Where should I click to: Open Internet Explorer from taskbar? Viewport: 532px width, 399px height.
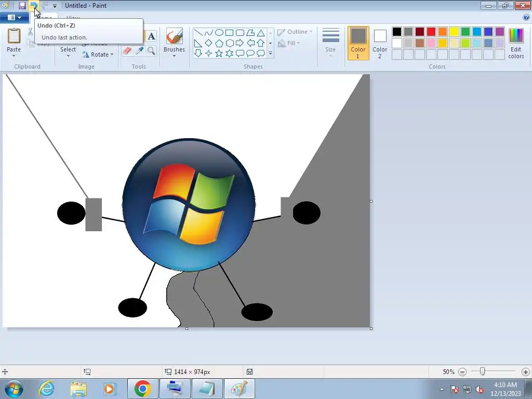coord(46,389)
